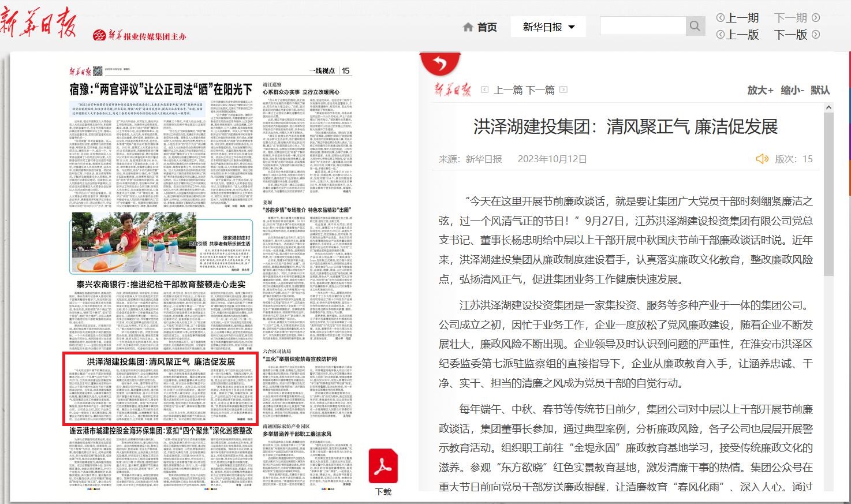
Task: Click the 下载 label under PDF icon
Action: click(x=383, y=492)
